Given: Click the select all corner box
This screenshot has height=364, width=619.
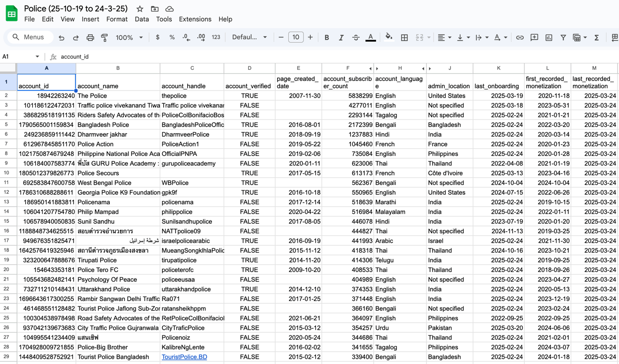Looking at the screenshot, I should click(8, 68).
